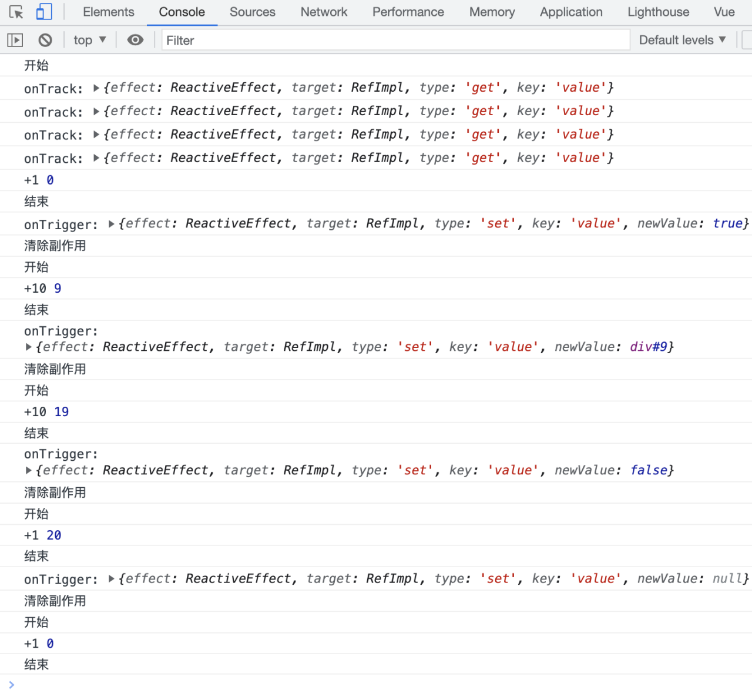Click the blue Console tab underline indicator
Image resolution: width=752 pixels, height=700 pixels.
(x=182, y=25)
